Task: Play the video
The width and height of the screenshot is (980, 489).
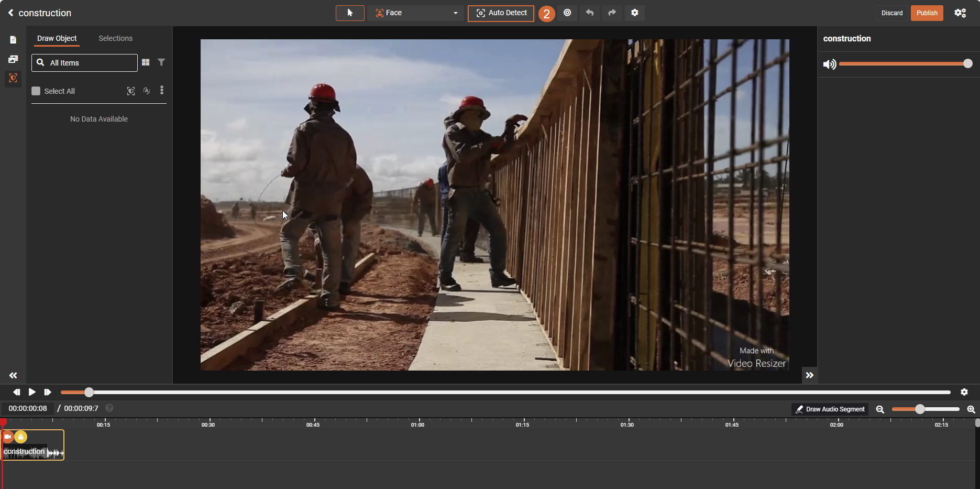Action: pos(32,392)
